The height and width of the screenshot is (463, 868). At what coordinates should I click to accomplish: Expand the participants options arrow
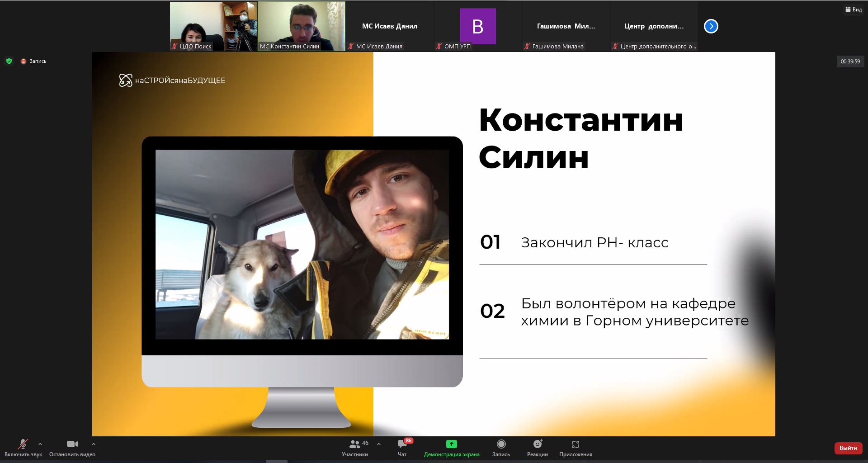pos(379,444)
